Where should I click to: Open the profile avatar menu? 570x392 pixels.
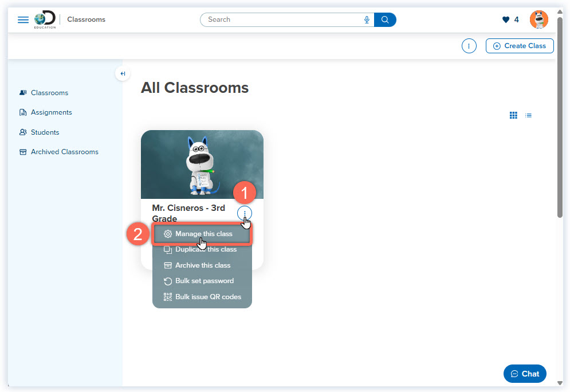[538, 19]
